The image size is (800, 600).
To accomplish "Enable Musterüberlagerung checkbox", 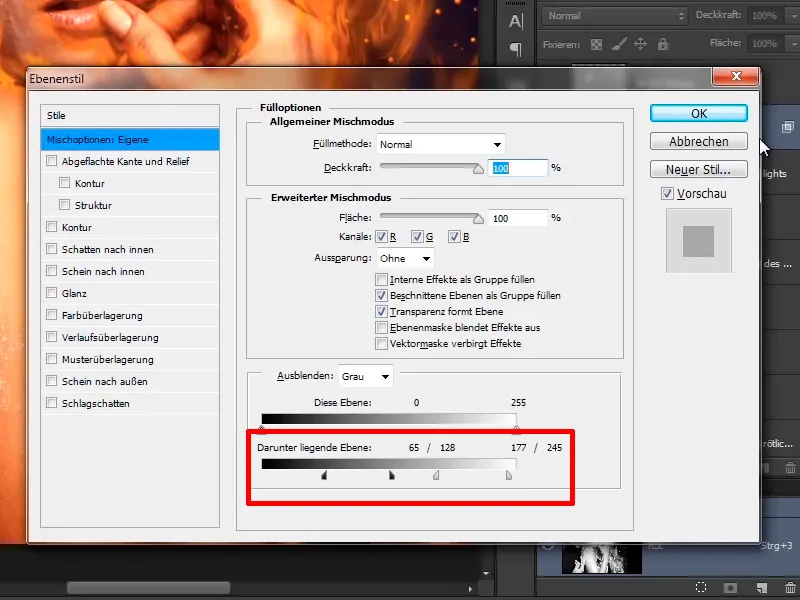I will (52, 359).
